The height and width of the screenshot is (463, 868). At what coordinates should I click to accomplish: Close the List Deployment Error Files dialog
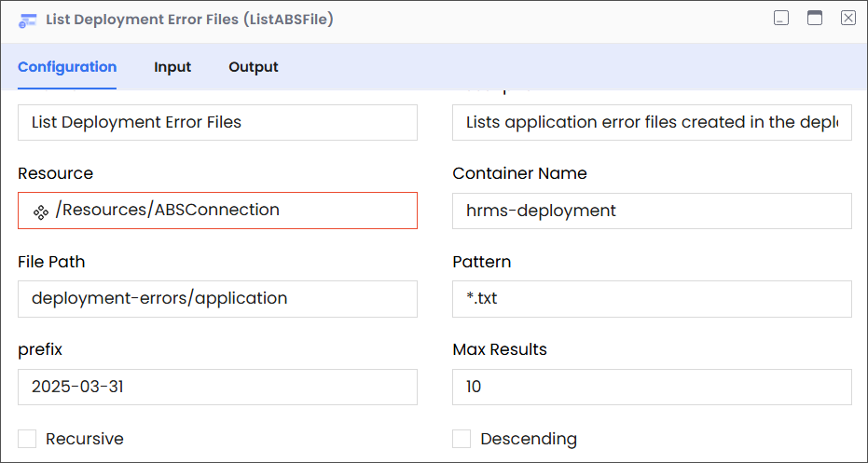pyautogui.click(x=848, y=19)
